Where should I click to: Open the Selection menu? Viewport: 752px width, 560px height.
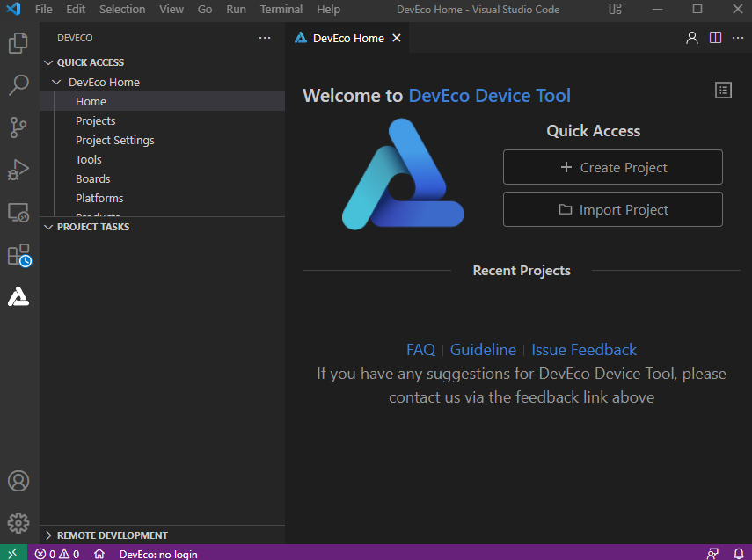coord(122,9)
